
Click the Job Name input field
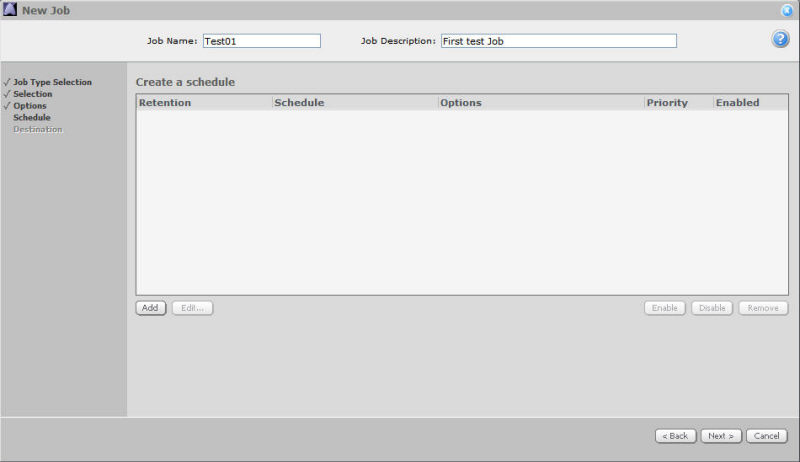(x=261, y=41)
